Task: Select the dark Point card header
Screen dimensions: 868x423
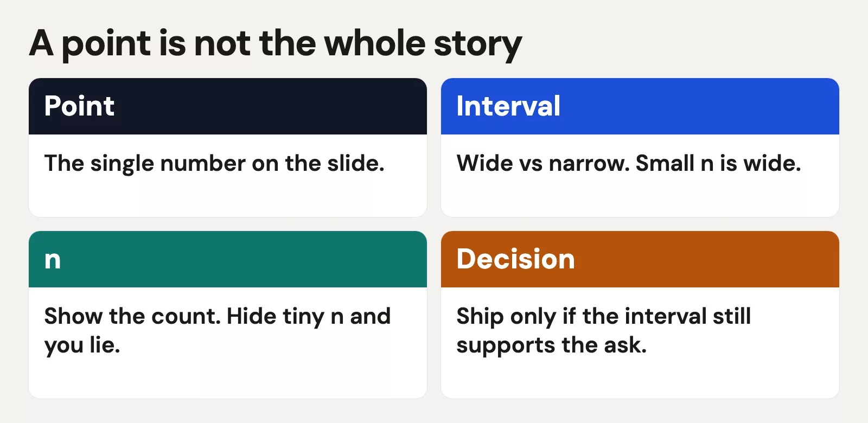Action: coord(228,106)
